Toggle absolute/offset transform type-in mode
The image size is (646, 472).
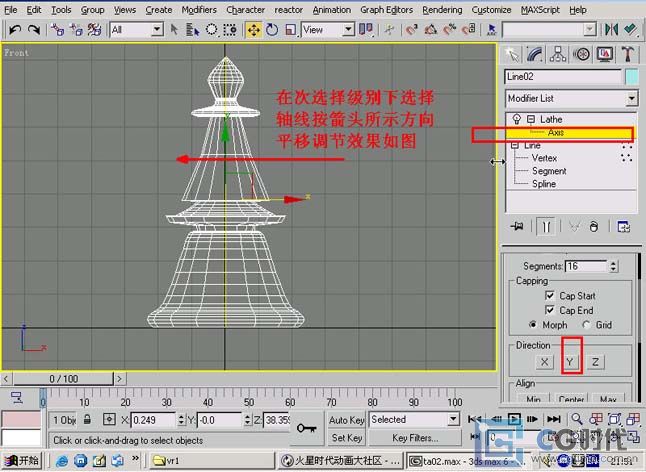(109, 420)
